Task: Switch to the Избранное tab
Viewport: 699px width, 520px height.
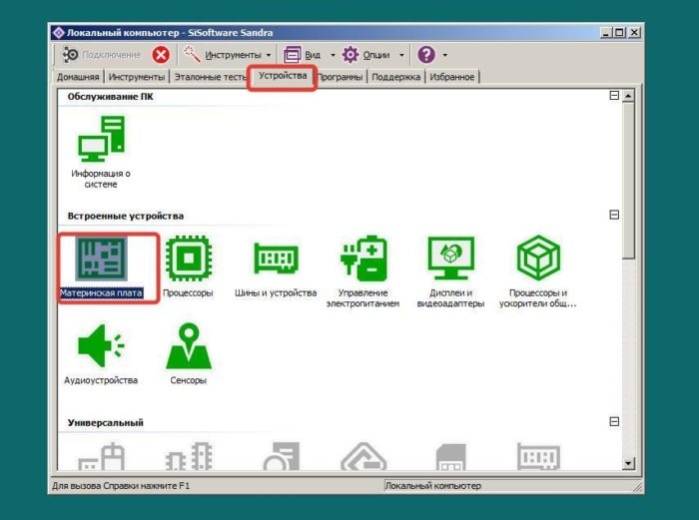Action: 452,77
